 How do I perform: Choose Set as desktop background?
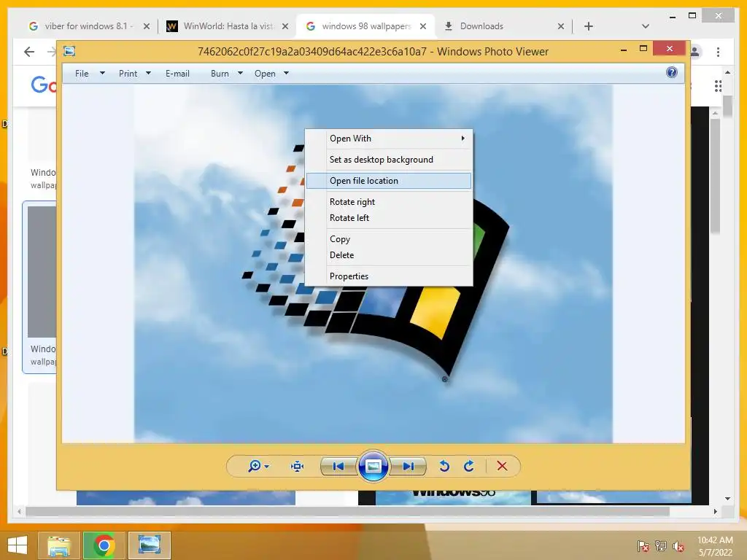[389, 160]
